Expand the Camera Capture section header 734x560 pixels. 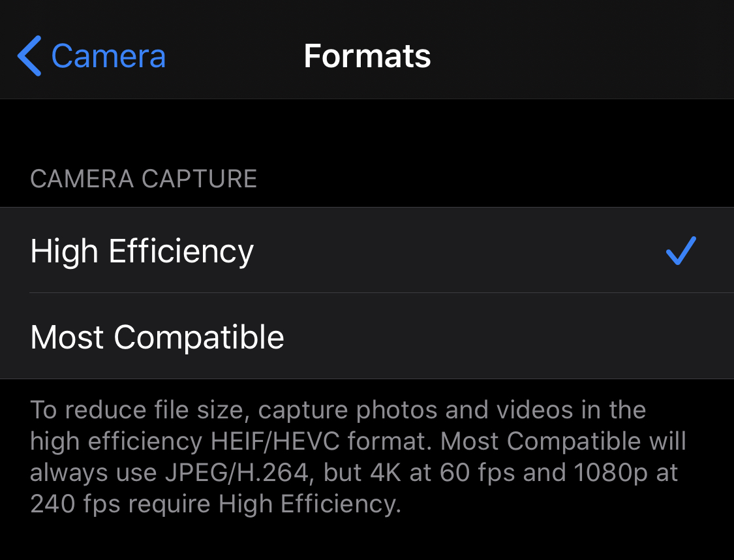coord(143,178)
